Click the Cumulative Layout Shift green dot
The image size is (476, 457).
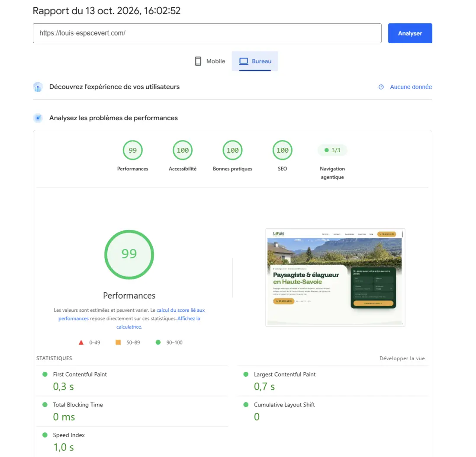click(x=246, y=405)
